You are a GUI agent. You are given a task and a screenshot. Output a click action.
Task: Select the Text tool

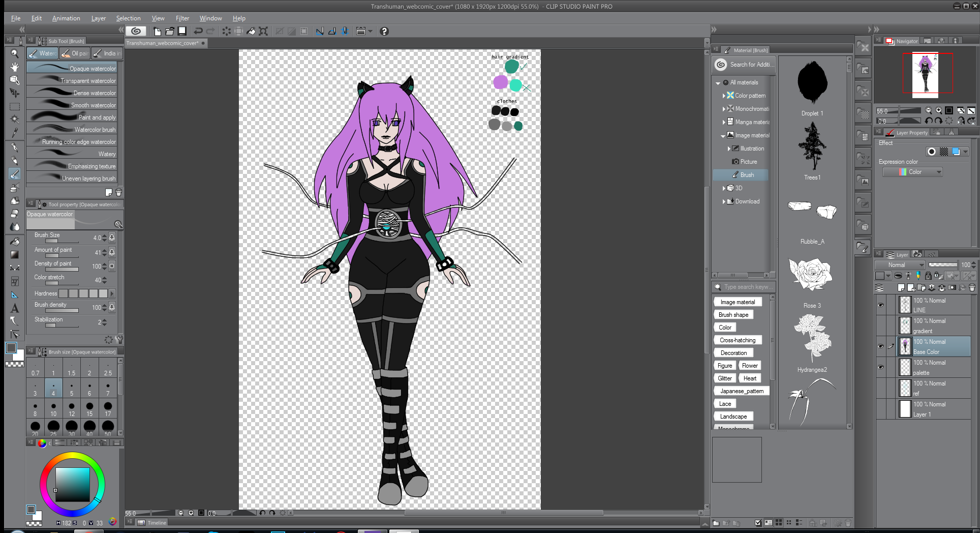(x=15, y=308)
